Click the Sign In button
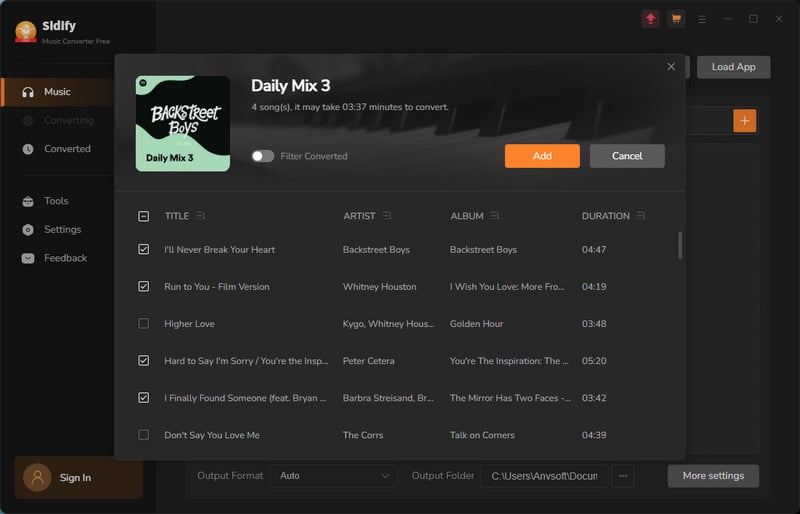 79,477
